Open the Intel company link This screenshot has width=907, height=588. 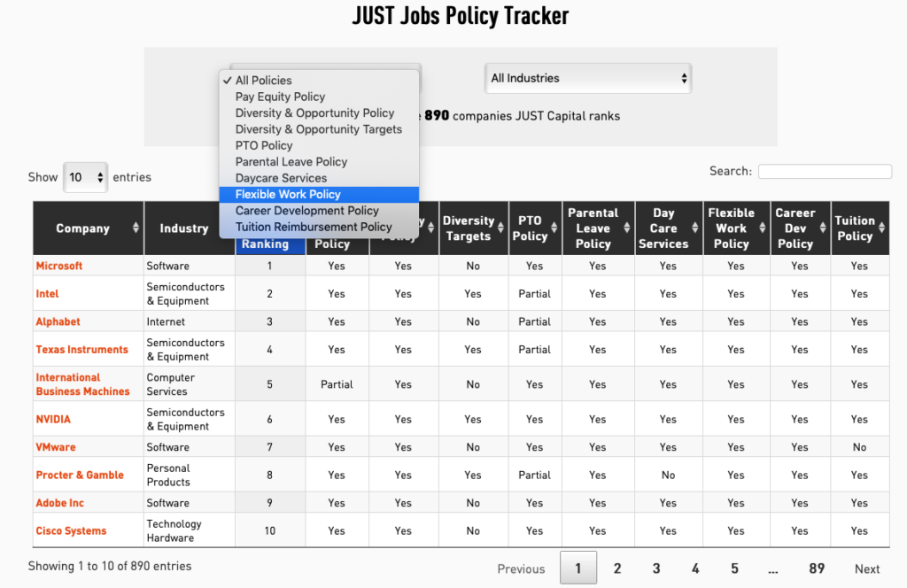coord(48,294)
